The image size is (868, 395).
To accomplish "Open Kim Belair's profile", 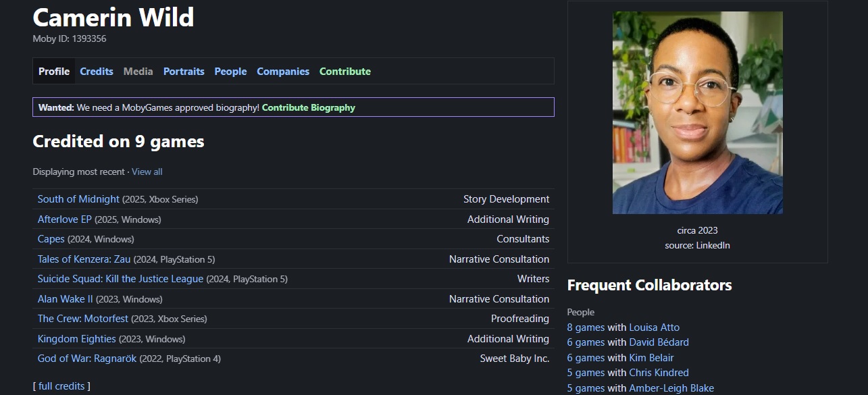I will [652, 358].
